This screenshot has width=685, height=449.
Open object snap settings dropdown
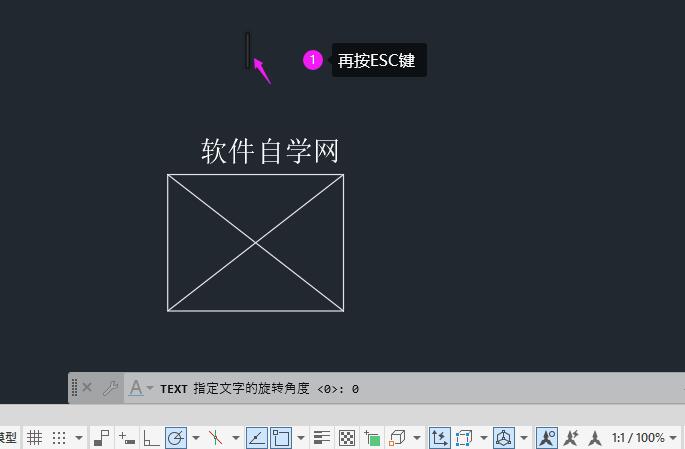[301, 437]
